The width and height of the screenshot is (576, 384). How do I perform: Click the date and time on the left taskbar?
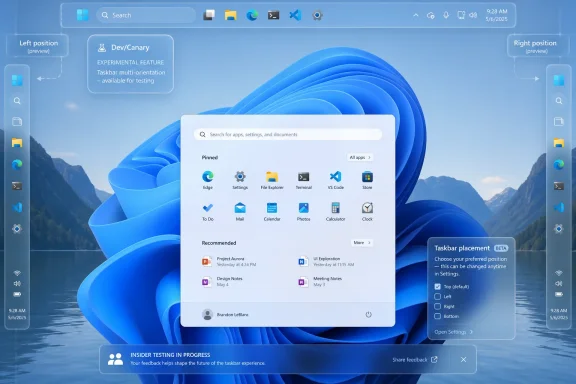(17, 314)
